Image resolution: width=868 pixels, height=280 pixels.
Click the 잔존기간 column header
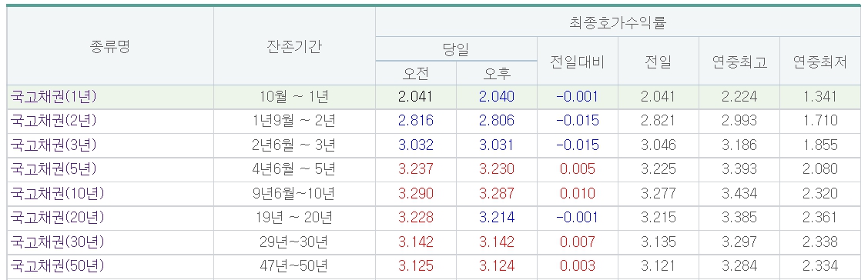294,46
